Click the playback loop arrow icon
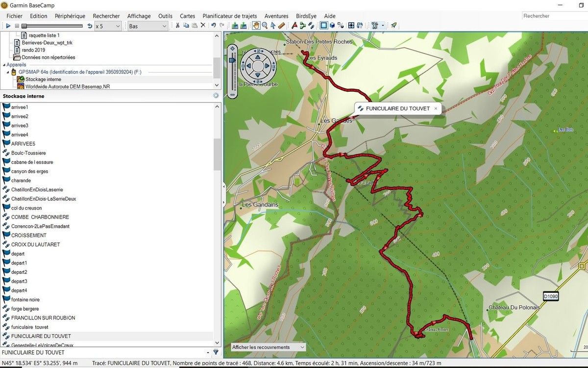 click(90, 26)
